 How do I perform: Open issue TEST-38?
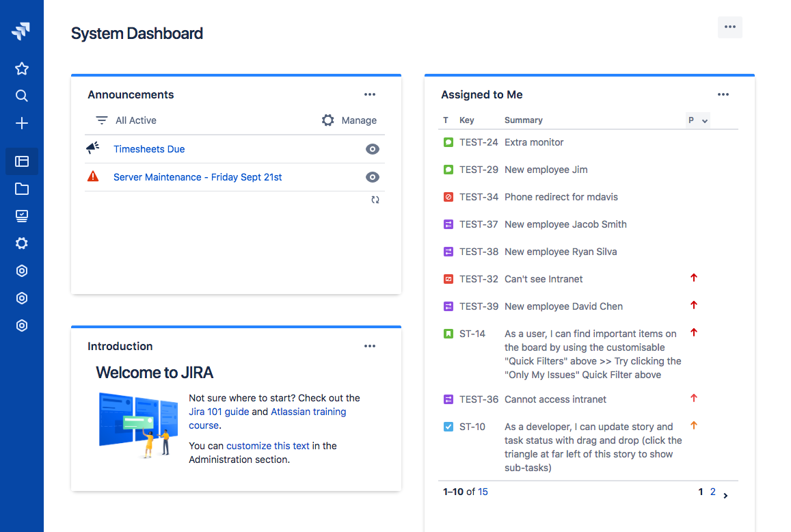(479, 252)
